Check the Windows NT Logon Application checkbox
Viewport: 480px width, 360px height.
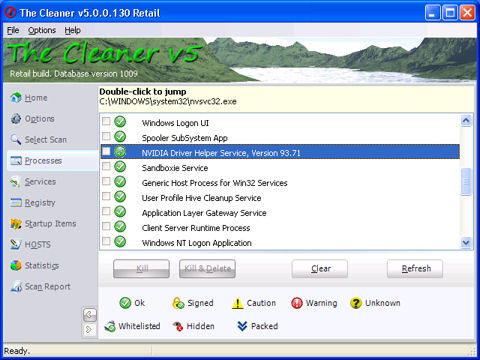tap(106, 241)
